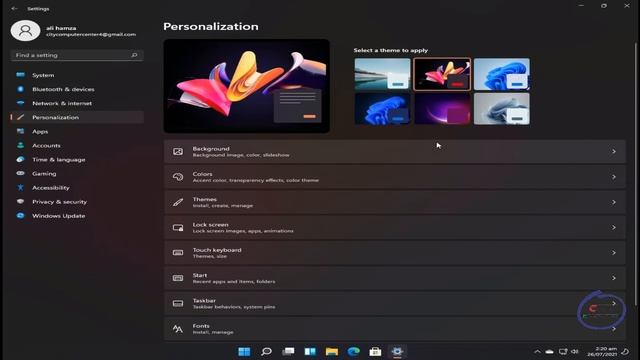Click the Start row icon

click(x=178, y=278)
